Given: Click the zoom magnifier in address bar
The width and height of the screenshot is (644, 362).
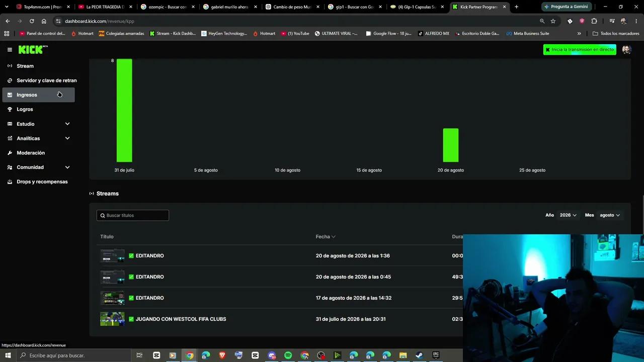Looking at the screenshot, I should (542, 21).
